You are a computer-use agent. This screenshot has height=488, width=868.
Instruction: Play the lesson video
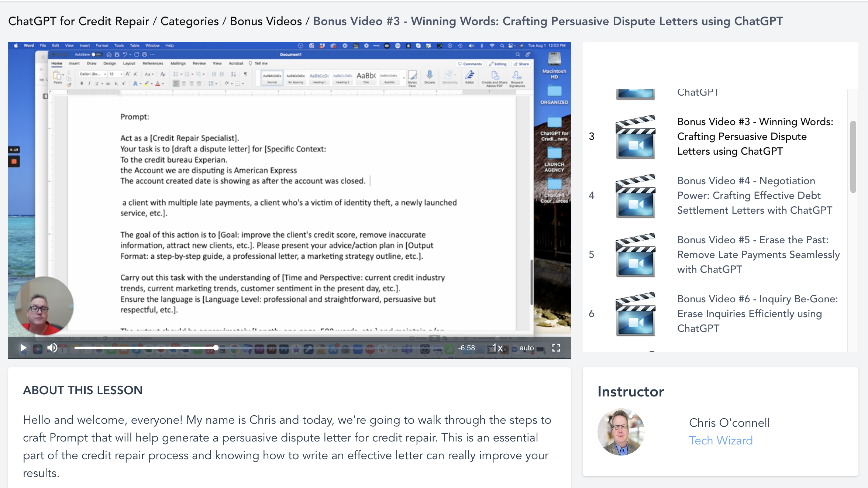click(23, 348)
